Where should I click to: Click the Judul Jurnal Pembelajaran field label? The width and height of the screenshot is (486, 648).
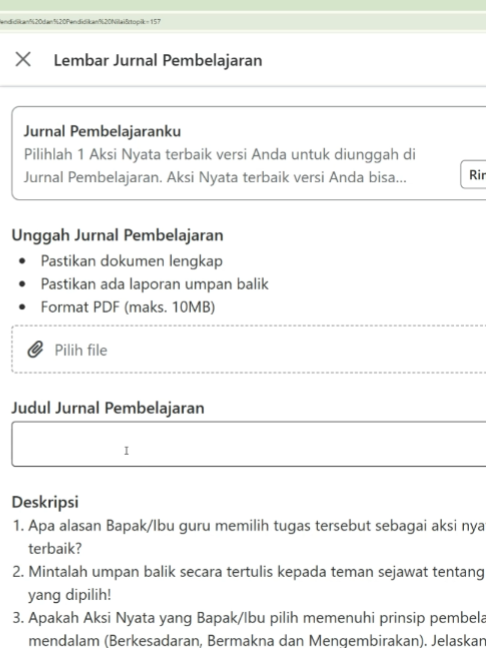pos(108,408)
